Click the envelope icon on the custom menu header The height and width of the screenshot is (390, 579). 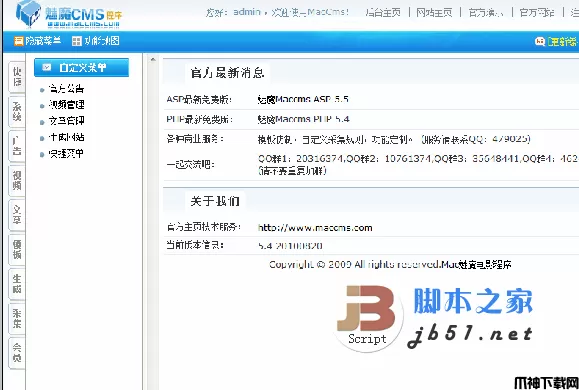[47, 67]
